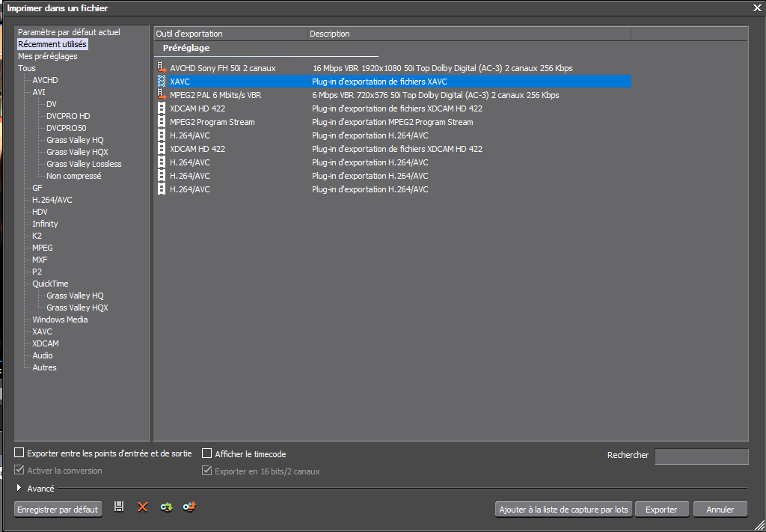
Task: Expand the Avancé section
Action: point(19,488)
